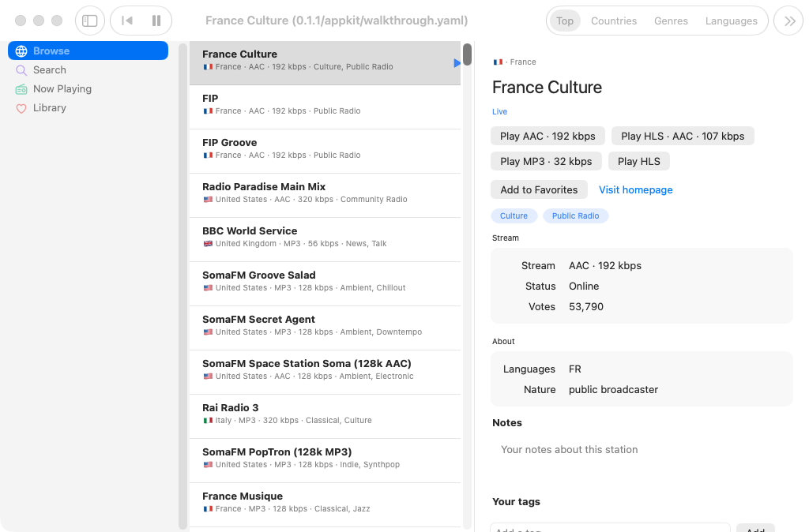Switch to the Languages tab
Viewport: 809px width, 532px height.
(x=731, y=21)
